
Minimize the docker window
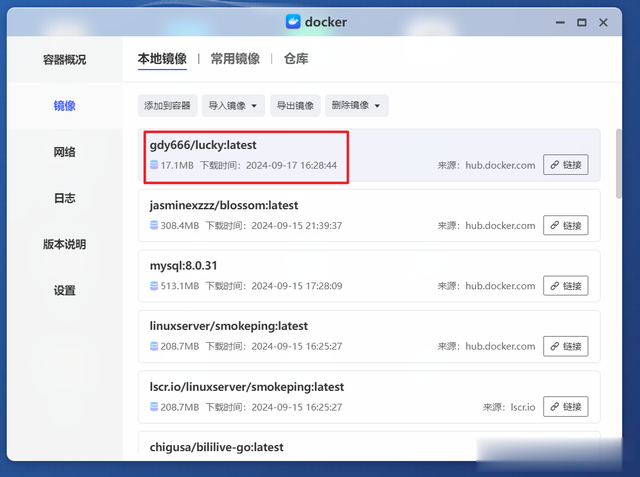click(x=560, y=22)
